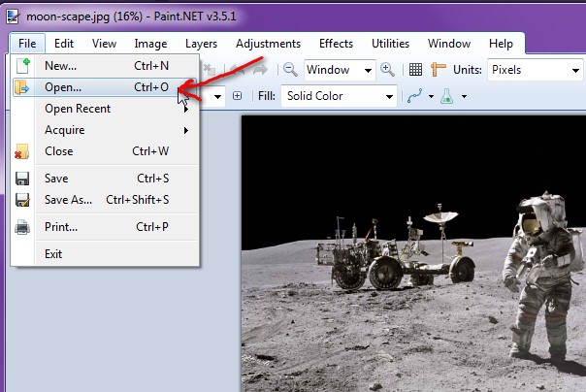Open the dropdown arrow left of Fill
This screenshot has height=392, width=586.
click(217, 96)
